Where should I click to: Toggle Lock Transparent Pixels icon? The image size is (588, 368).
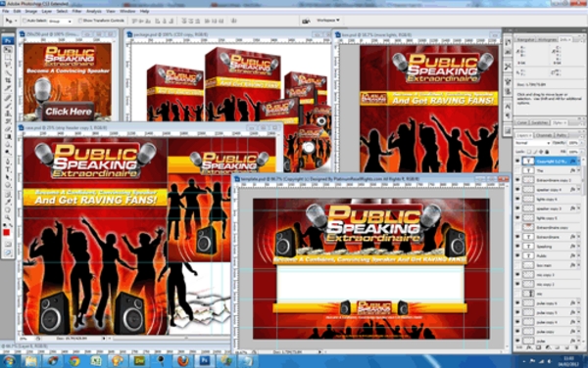point(529,152)
